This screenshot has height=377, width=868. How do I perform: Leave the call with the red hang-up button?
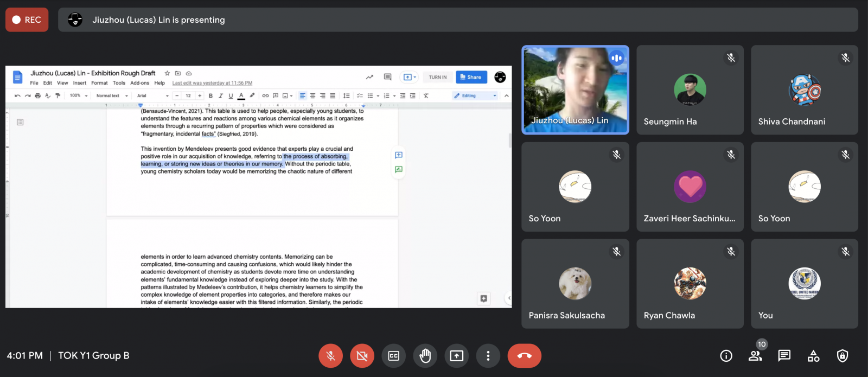[524, 356]
